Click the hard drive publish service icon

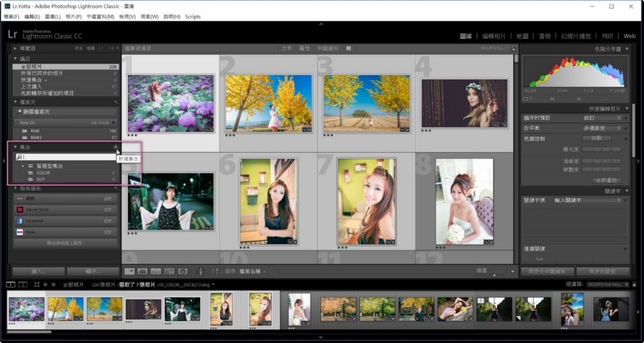[x=19, y=198]
